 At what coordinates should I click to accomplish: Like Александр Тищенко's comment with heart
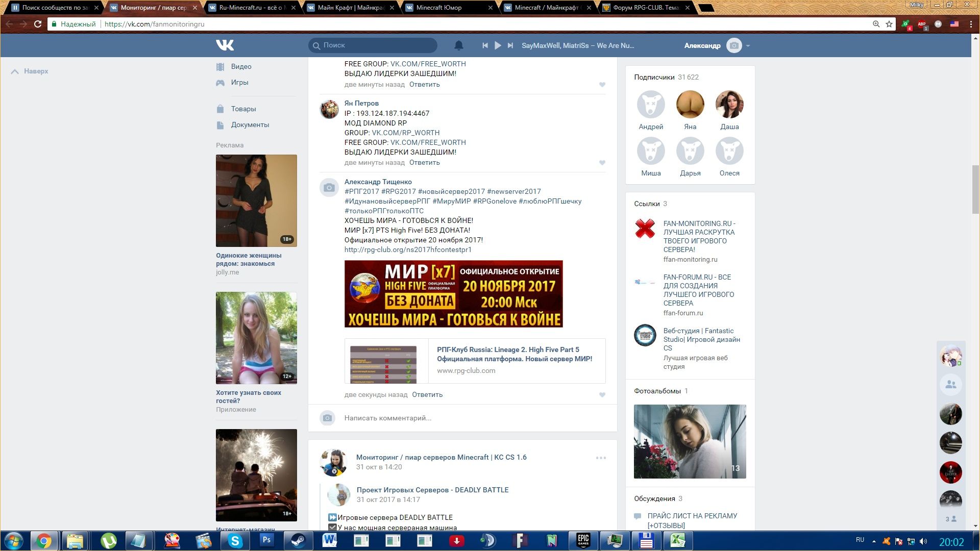tap(602, 395)
